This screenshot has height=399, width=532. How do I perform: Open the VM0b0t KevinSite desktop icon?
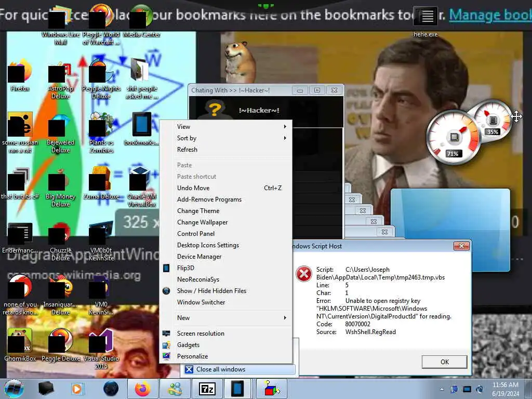(101, 241)
